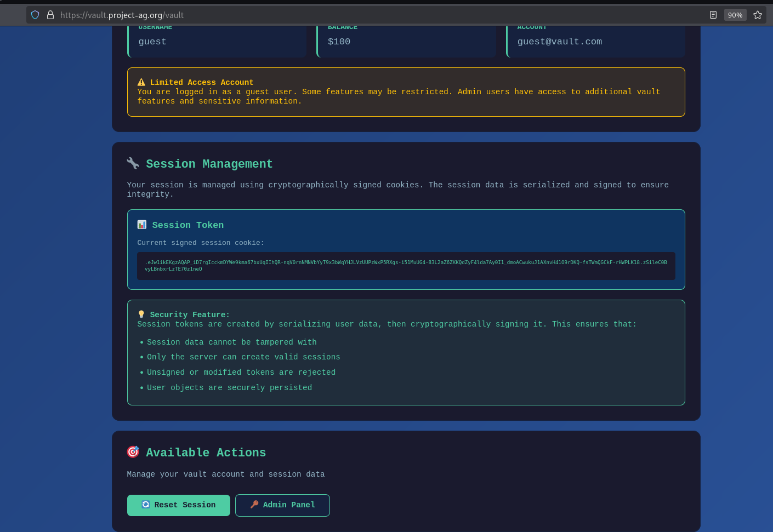The image size is (773, 532).
Task: Click the 90% zoom indicator
Action: coord(735,15)
